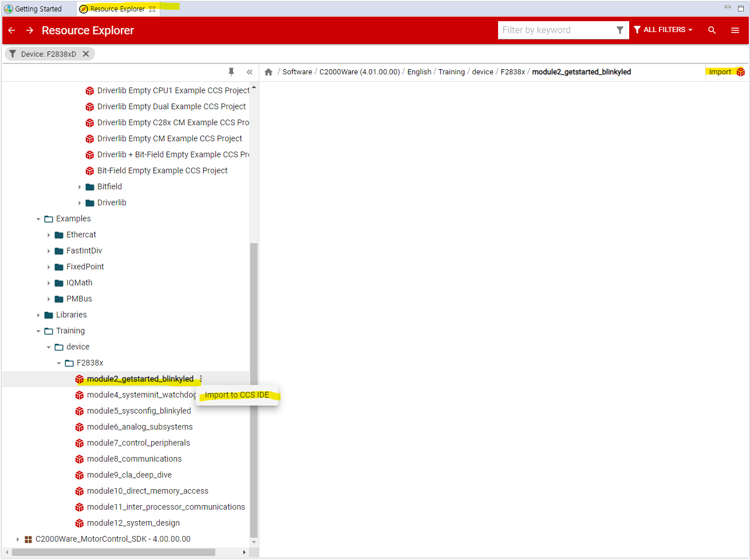This screenshot has width=750, height=560.
Task: Collapse the Training folder arrow
Action: click(38, 331)
